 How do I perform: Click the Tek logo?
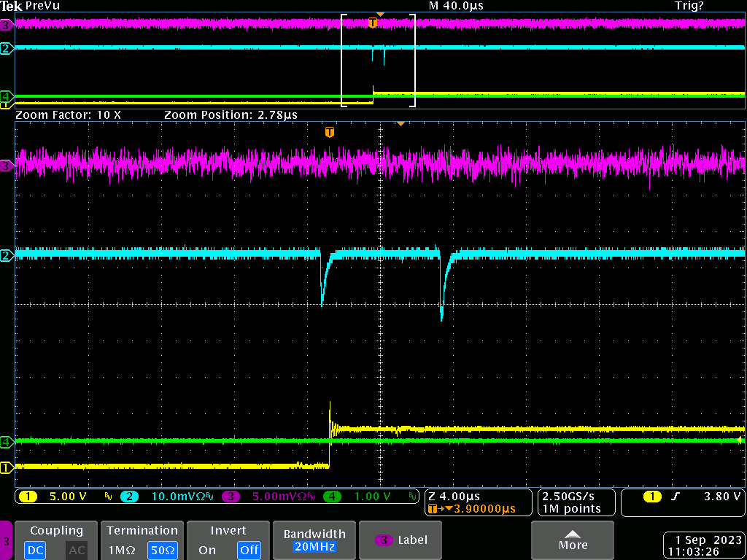pyautogui.click(x=12, y=6)
